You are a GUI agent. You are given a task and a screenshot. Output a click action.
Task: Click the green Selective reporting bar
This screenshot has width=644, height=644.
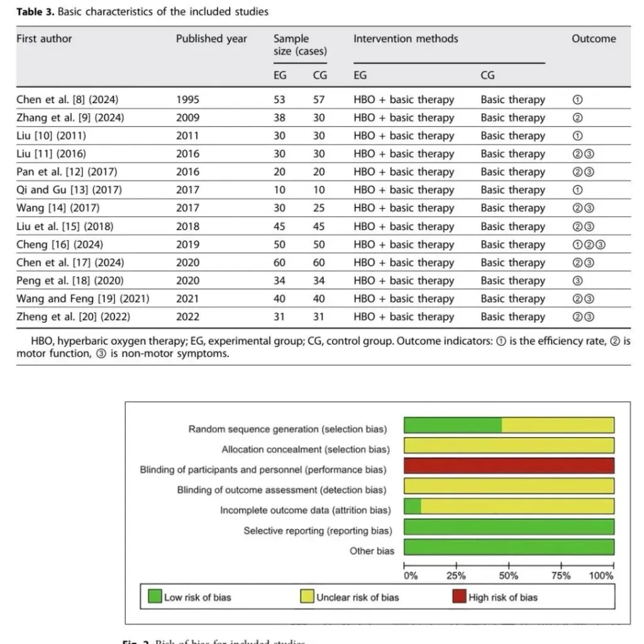(508, 527)
